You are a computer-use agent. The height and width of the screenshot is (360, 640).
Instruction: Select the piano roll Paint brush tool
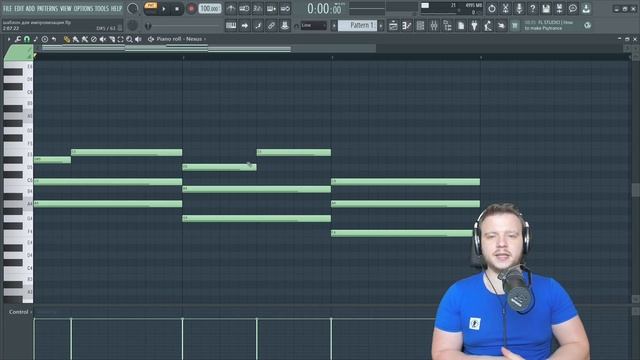coord(76,39)
